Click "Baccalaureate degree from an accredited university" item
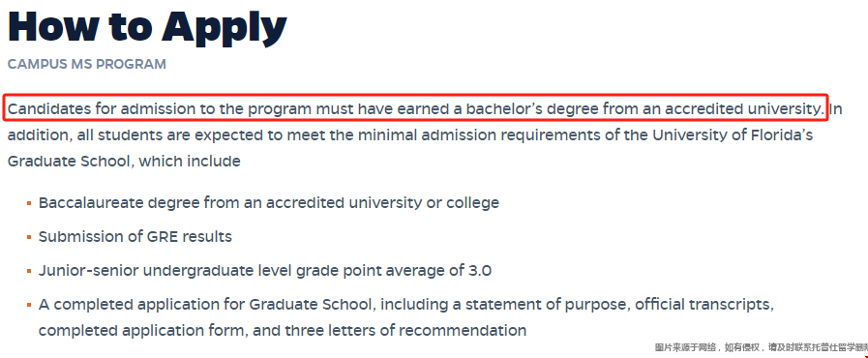The width and height of the screenshot is (868, 358). pos(268,203)
